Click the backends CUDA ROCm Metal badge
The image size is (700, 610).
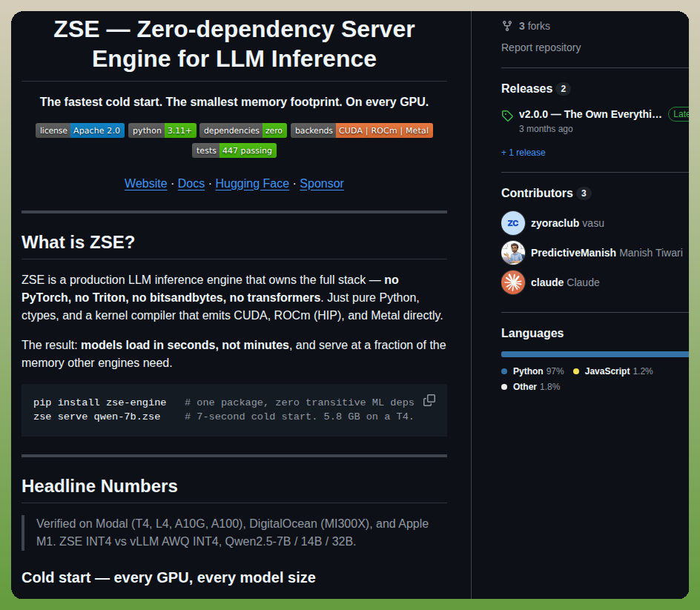click(362, 130)
